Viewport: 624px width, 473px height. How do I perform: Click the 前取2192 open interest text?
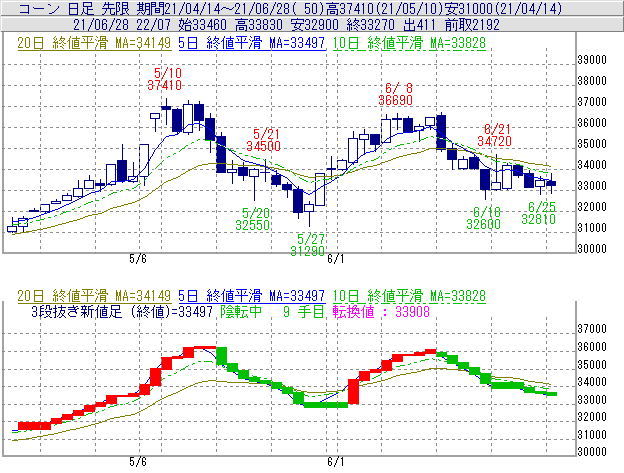click(472, 25)
